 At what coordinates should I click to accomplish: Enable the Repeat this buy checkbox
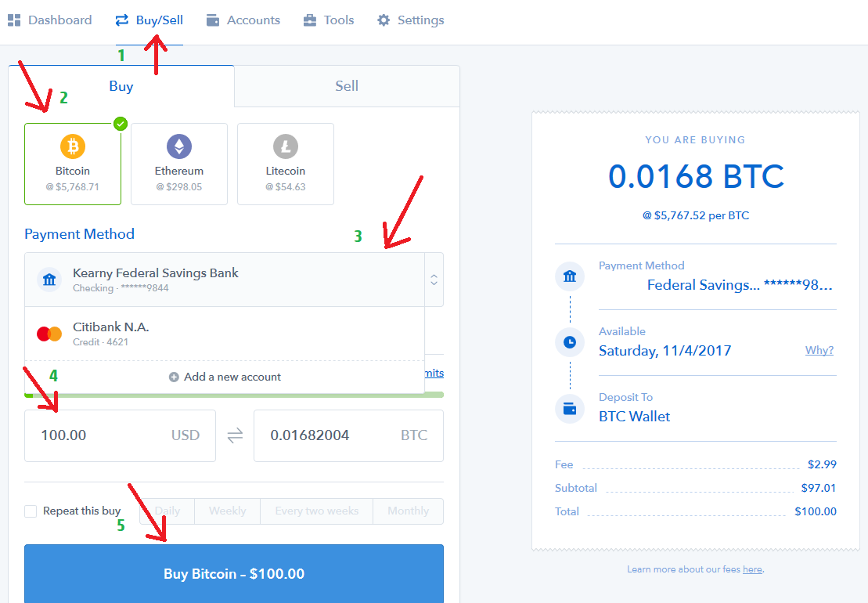coord(31,511)
